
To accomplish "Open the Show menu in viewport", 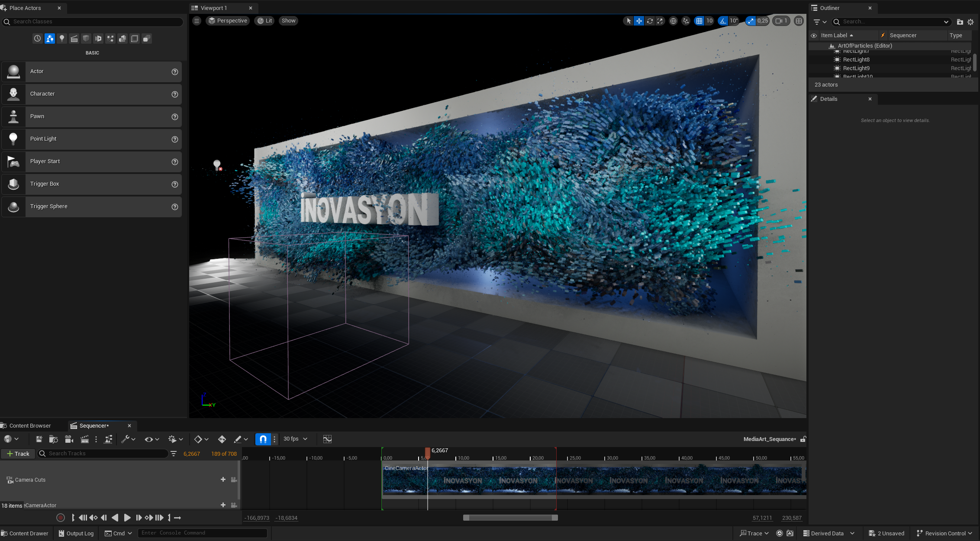I will pyautogui.click(x=288, y=21).
